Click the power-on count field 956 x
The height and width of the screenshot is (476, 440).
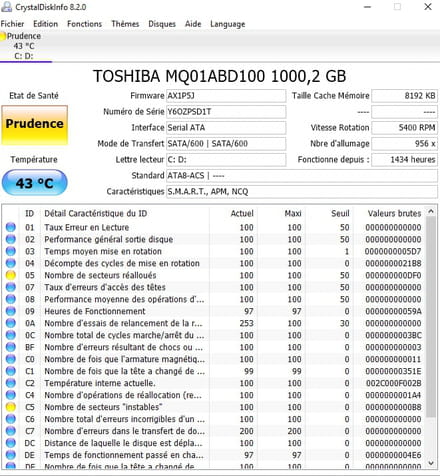(404, 144)
